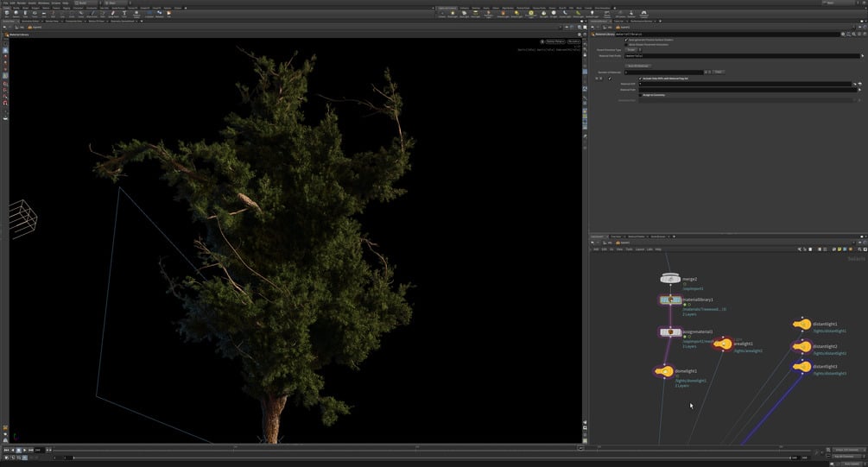This screenshot has width=868, height=467.
Task: Open the File menu
Action: [x=4, y=3]
